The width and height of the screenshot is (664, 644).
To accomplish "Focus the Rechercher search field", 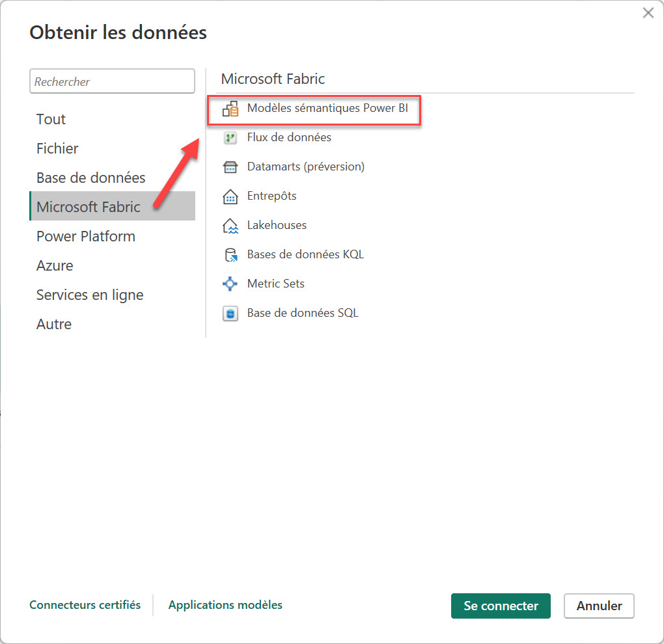I will (112, 81).
